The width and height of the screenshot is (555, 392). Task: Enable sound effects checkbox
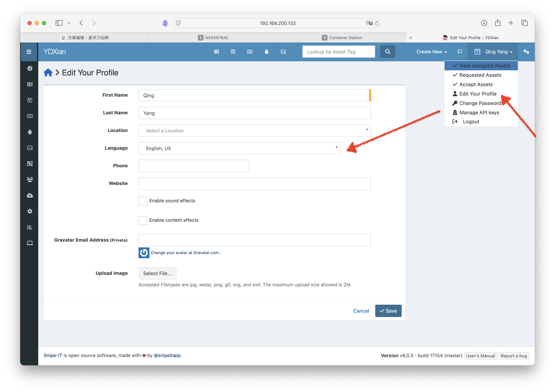(x=143, y=201)
